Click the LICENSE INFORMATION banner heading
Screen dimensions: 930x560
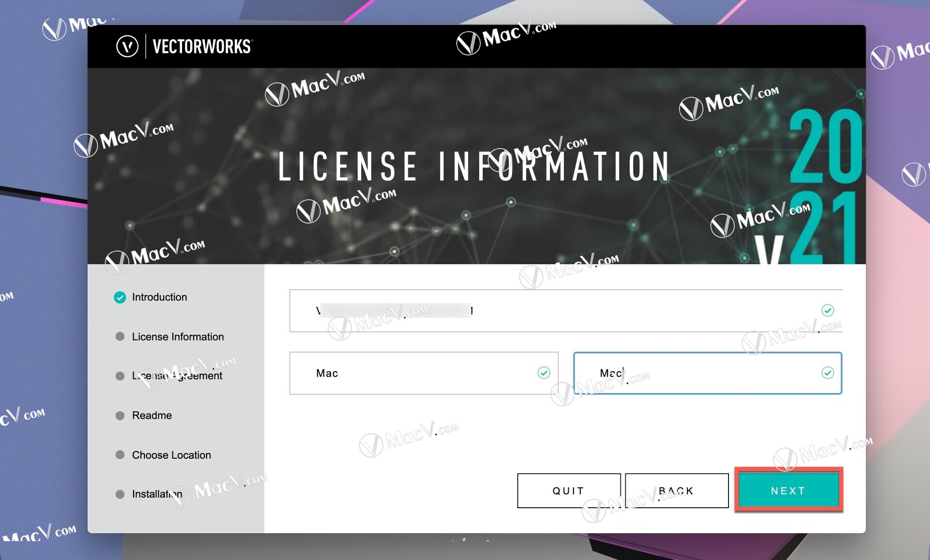[474, 166]
